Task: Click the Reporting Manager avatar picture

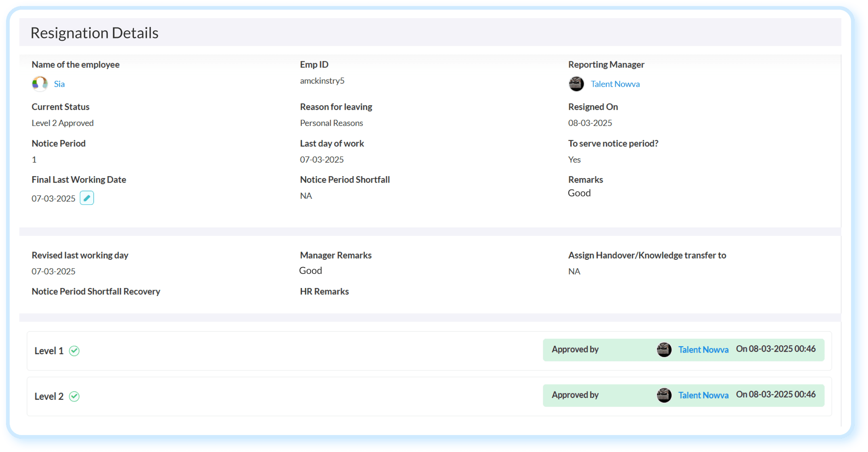Action: pyautogui.click(x=576, y=84)
